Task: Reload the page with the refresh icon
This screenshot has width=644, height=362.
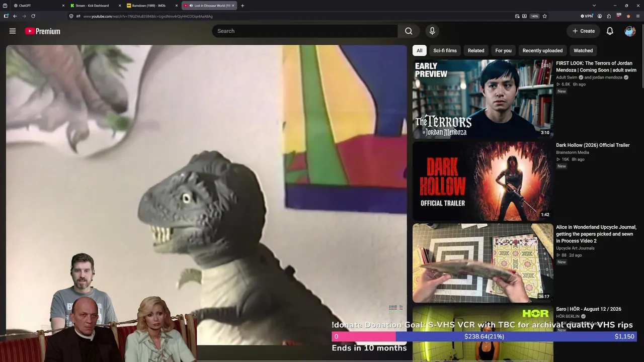Action: 33,16
